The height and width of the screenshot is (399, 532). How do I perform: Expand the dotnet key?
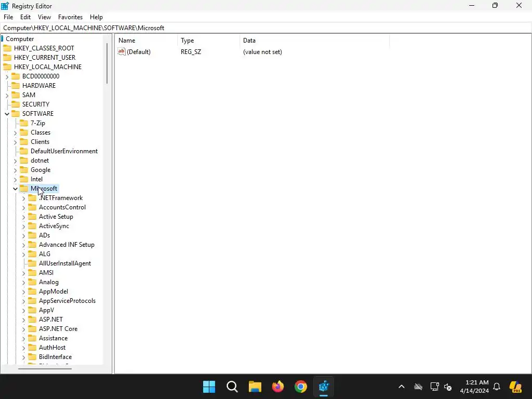point(15,161)
